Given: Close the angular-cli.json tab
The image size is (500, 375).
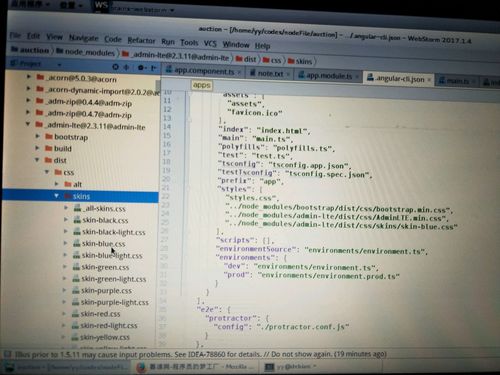Looking at the screenshot, I should (x=429, y=80).
